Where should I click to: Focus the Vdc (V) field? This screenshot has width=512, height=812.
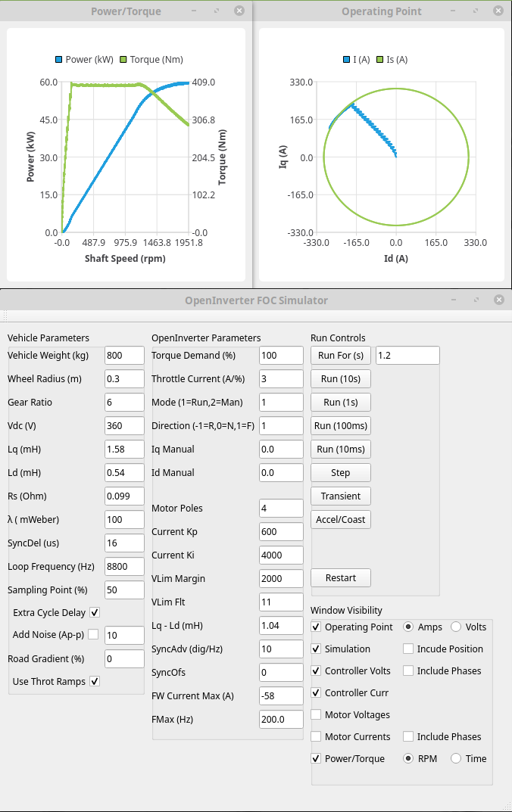(124, 426)
